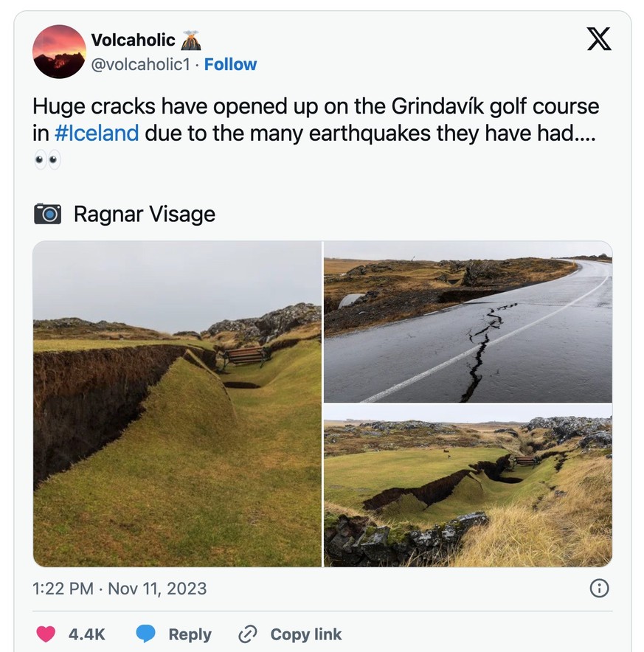Click the chain link copy icon
The image size is (644, 652).
coord(247,634)
